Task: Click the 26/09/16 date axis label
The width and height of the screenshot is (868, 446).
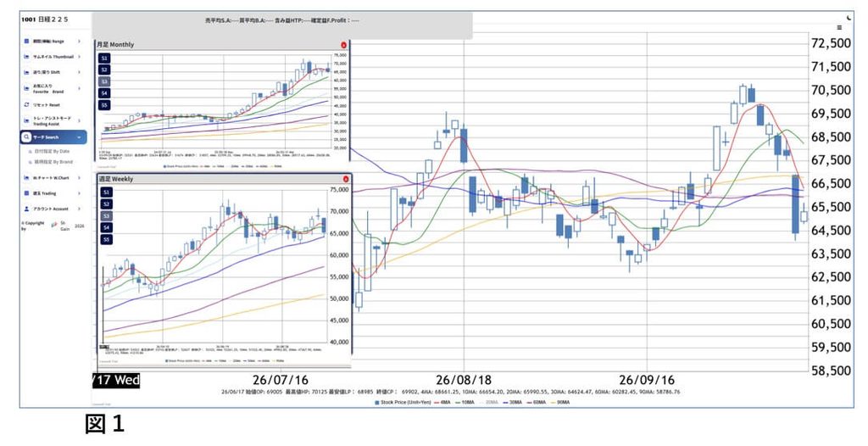Action: pyautogui.click(x=647, y=380)
